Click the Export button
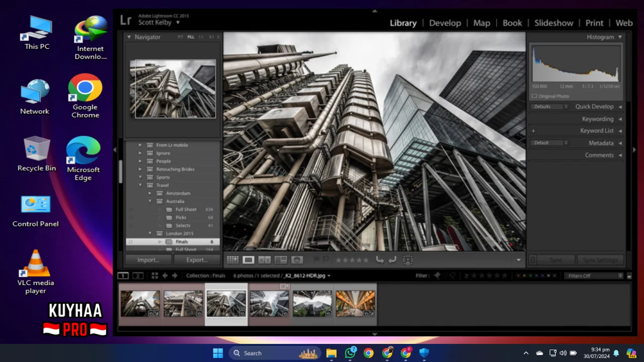 197,260
